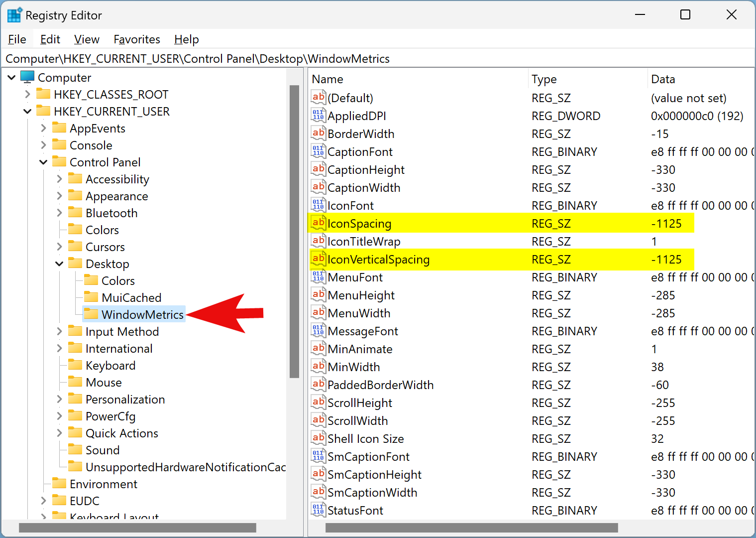Screen dimensions: 756x538
Task: Select the Colors key under Desktop
Action: 118,280
